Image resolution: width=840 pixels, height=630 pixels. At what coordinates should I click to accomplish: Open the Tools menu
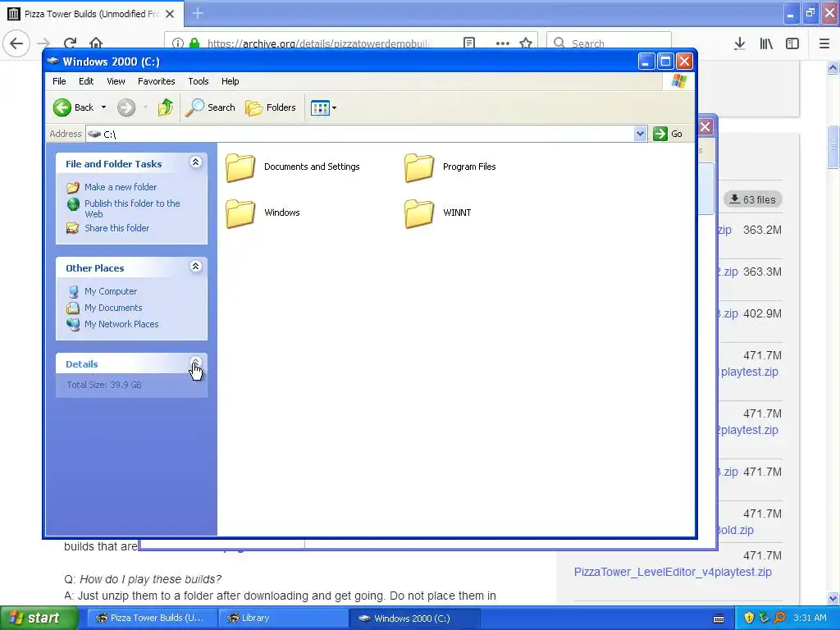click(199, 81)
